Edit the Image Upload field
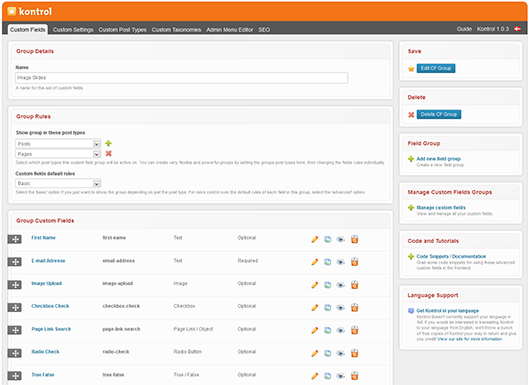This screenshot has width=530, height=385. (315, 285)
